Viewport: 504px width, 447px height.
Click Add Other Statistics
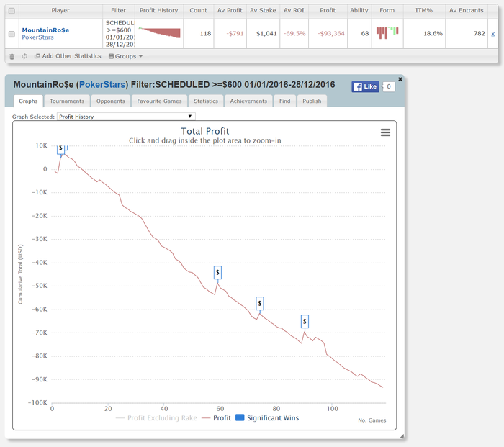68,56
